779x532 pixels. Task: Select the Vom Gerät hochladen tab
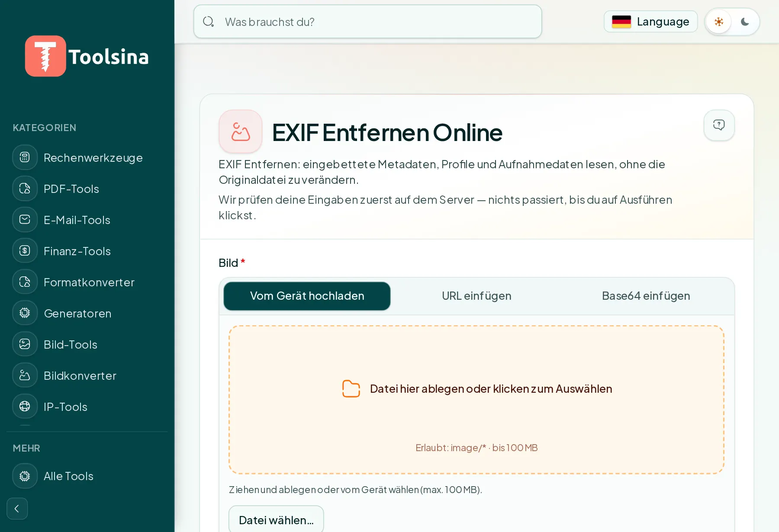307,296
